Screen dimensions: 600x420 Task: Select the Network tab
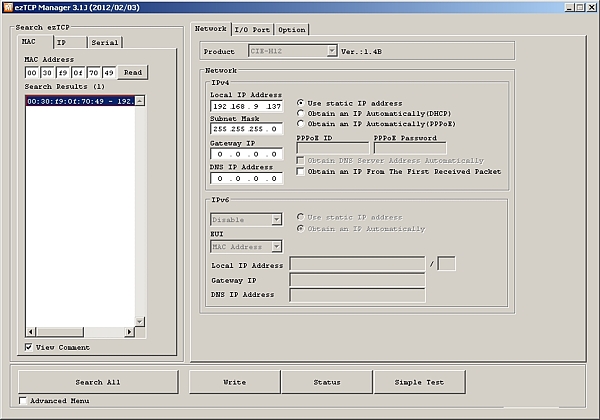tap(210, 29)
